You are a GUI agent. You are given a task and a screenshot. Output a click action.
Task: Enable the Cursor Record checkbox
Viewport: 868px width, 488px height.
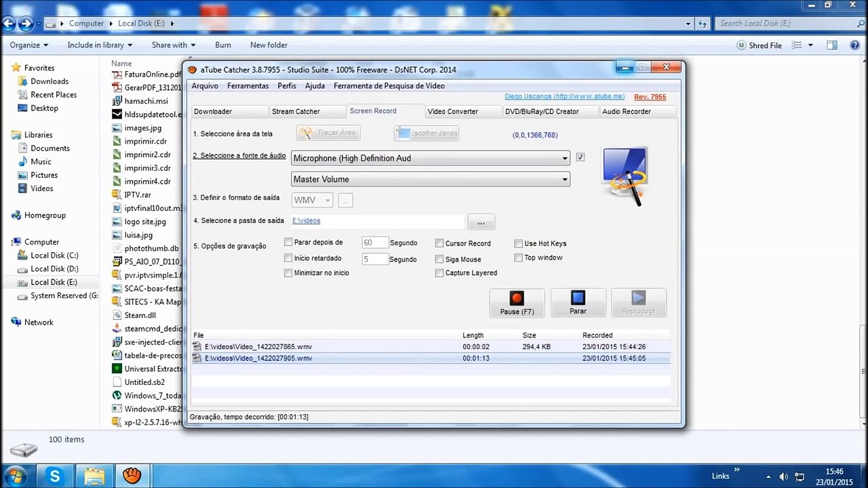click(439, 243)
